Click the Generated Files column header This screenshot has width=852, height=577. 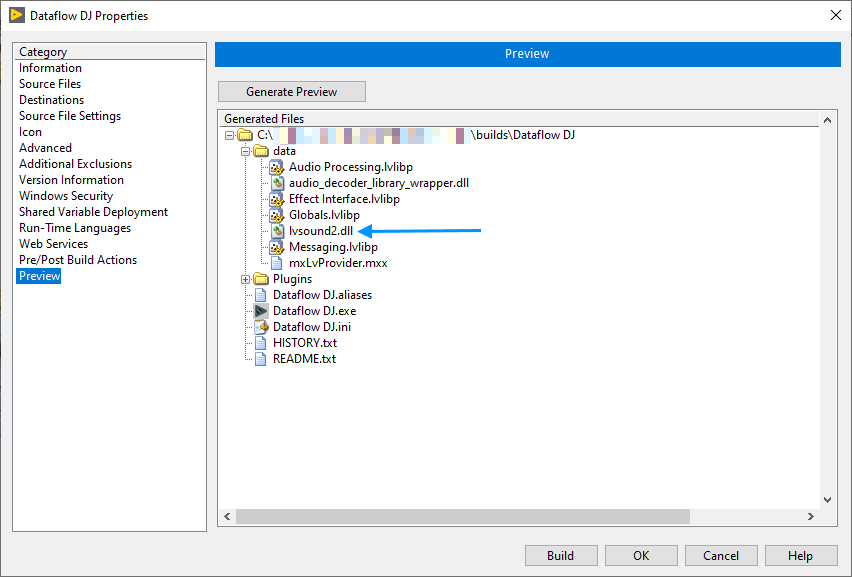(x=519, y=119)
